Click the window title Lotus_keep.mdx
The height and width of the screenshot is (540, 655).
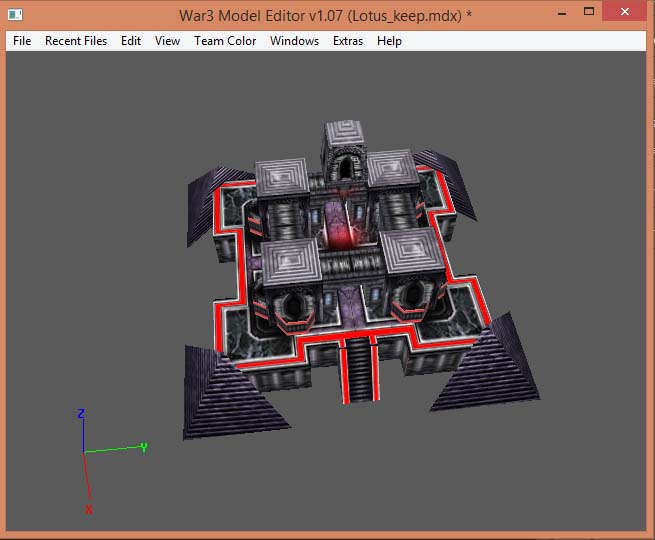(404, 16)
